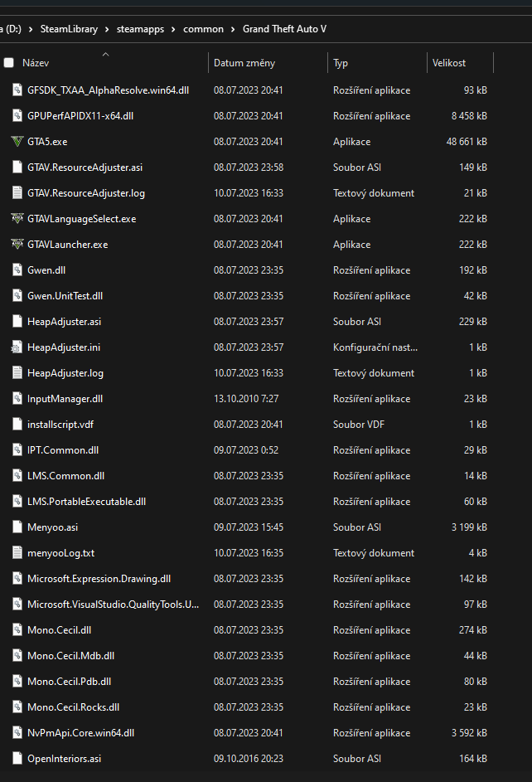Click the OpenInteriors.asi file icon
Screen dimensions: 532x782
coord(17,759)
